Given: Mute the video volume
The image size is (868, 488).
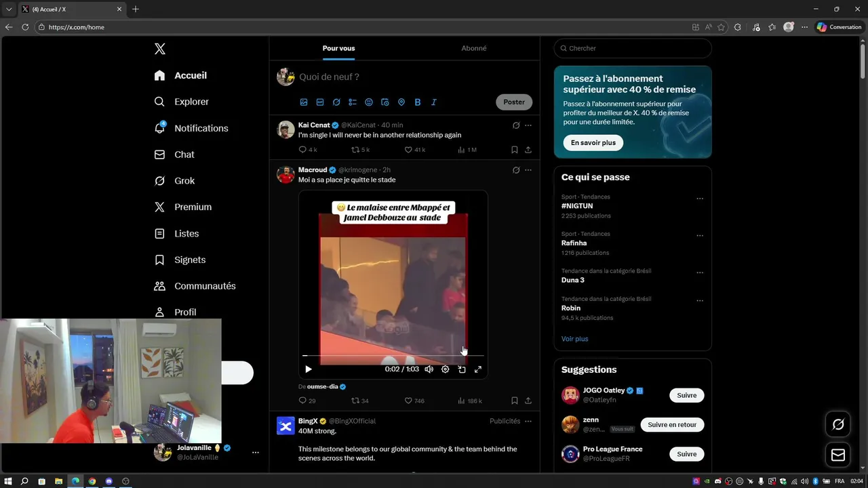Looking at the screenshot, I should pyautogui.click(x=429, y=369).
